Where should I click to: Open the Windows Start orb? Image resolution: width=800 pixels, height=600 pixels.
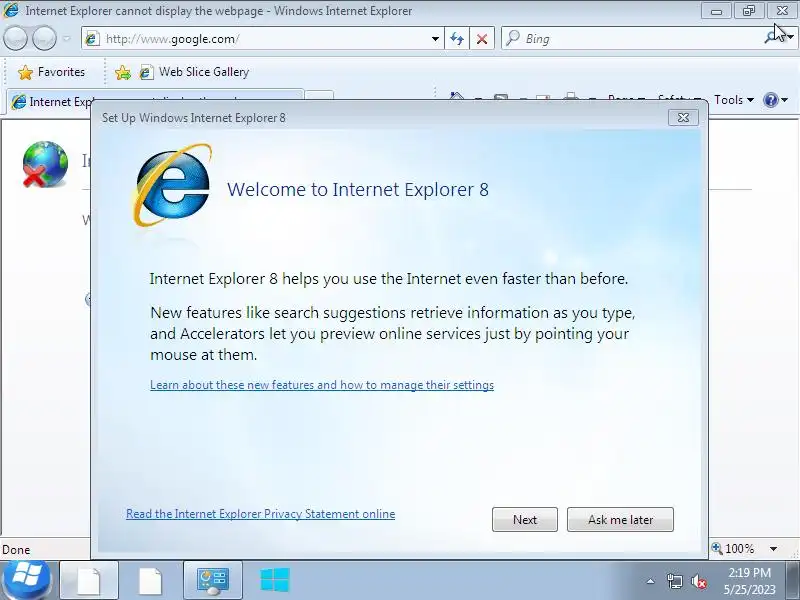[x=27, y=580]
